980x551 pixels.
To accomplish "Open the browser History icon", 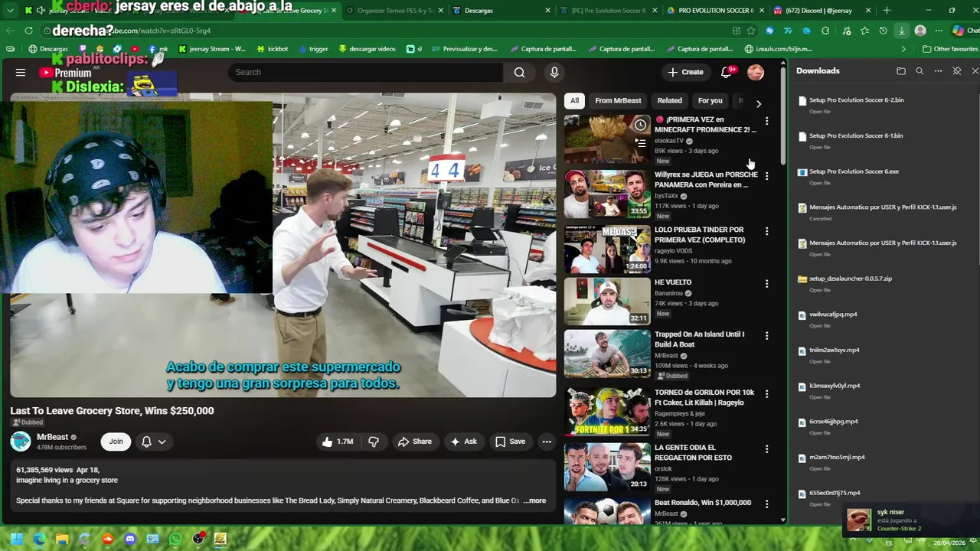I will click(883, 31).
